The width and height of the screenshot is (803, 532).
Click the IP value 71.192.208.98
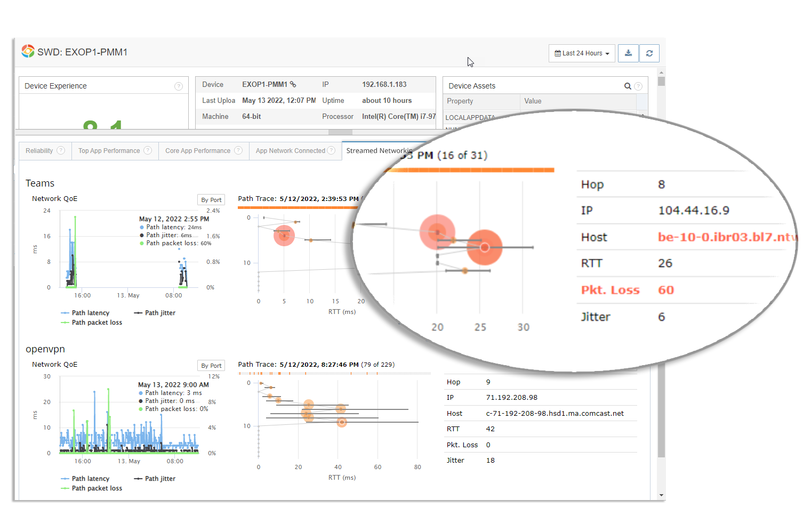[x=512, y=398]
